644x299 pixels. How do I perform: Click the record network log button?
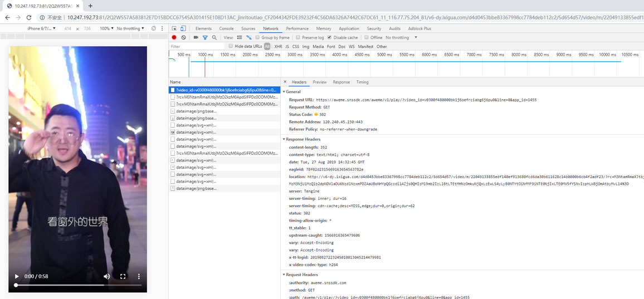174,37
